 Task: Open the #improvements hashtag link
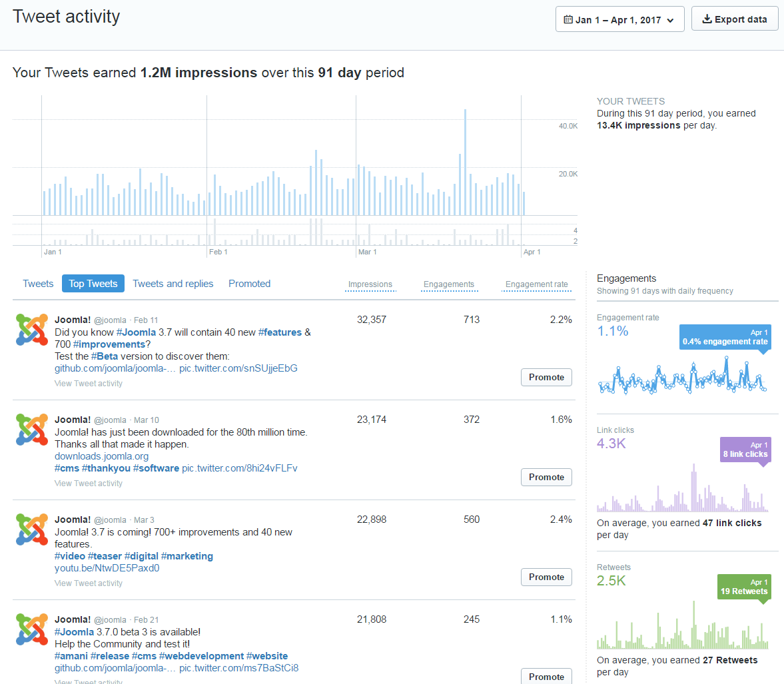click(x=109, y=344)
